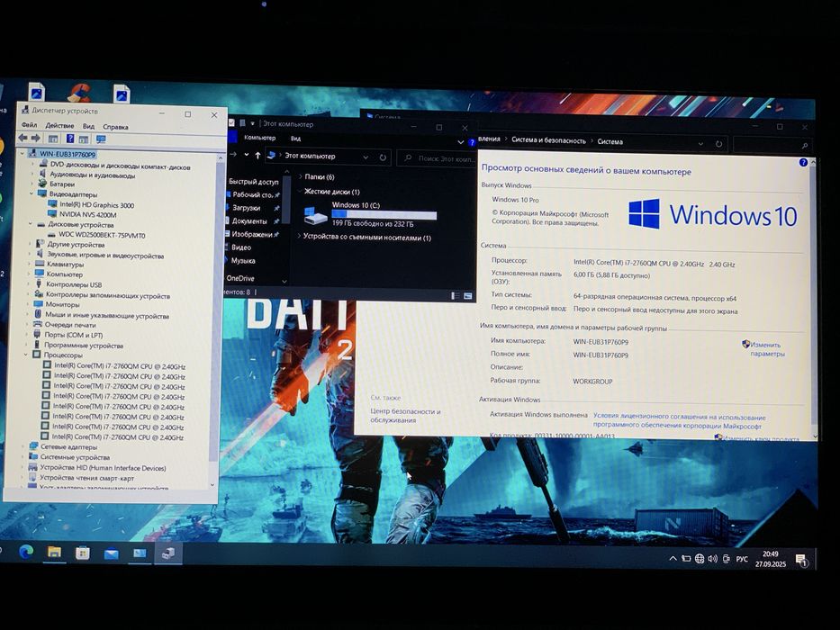
Task: Open the Mail app from the taskbar
Action: tap(111, 553)
